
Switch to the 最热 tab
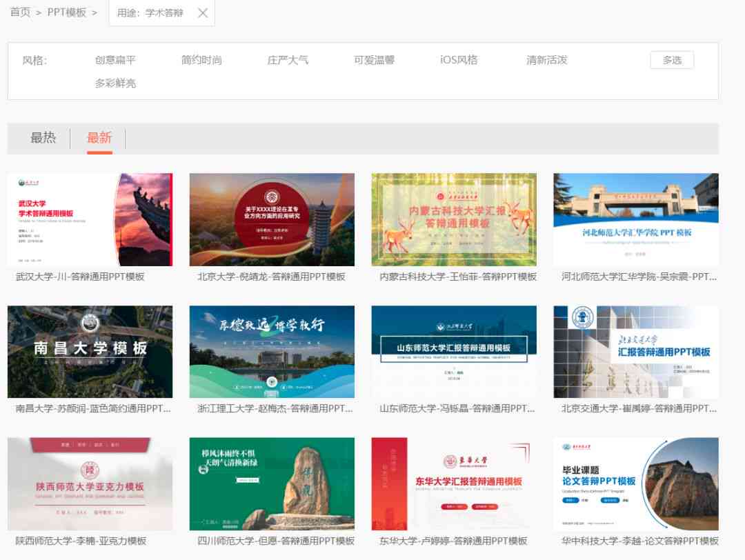[x=43, y=138]
